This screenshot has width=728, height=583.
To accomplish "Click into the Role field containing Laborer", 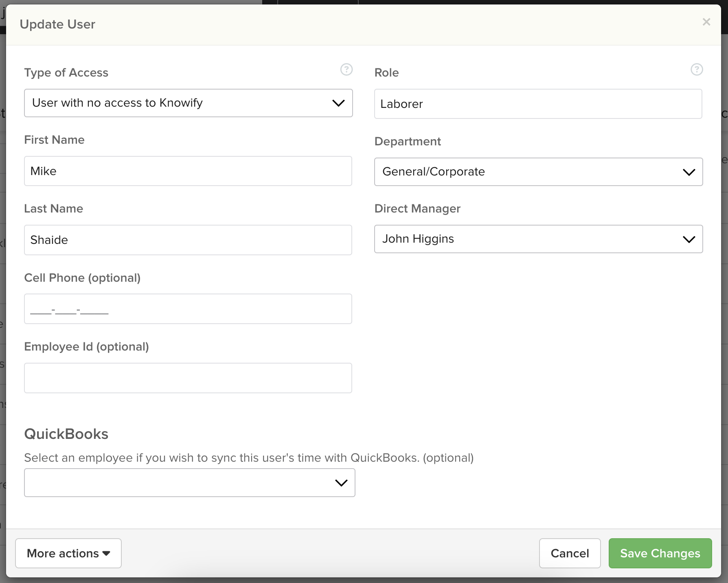I will tap(538, 104).
